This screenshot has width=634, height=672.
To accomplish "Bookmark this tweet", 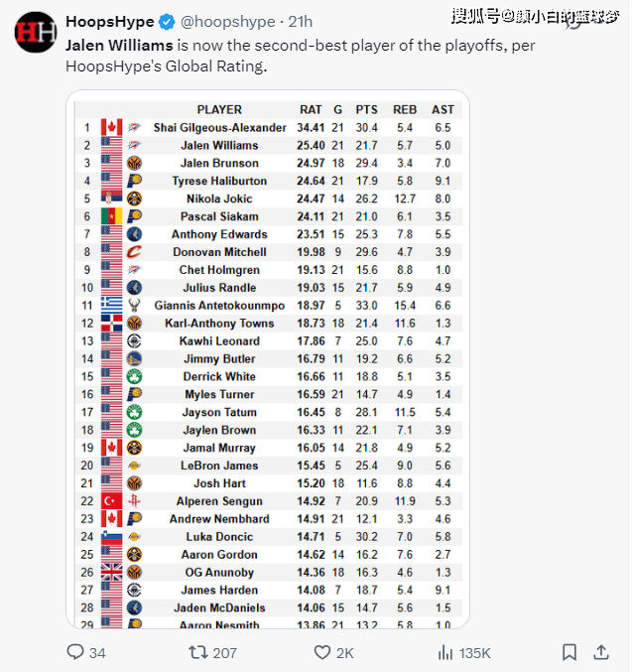I will [x=570, y=652].
